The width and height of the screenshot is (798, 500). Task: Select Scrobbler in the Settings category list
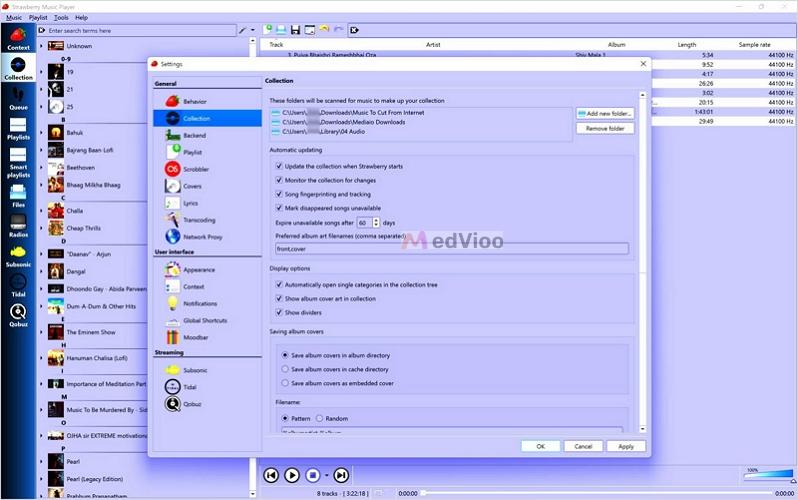[207, 169]
